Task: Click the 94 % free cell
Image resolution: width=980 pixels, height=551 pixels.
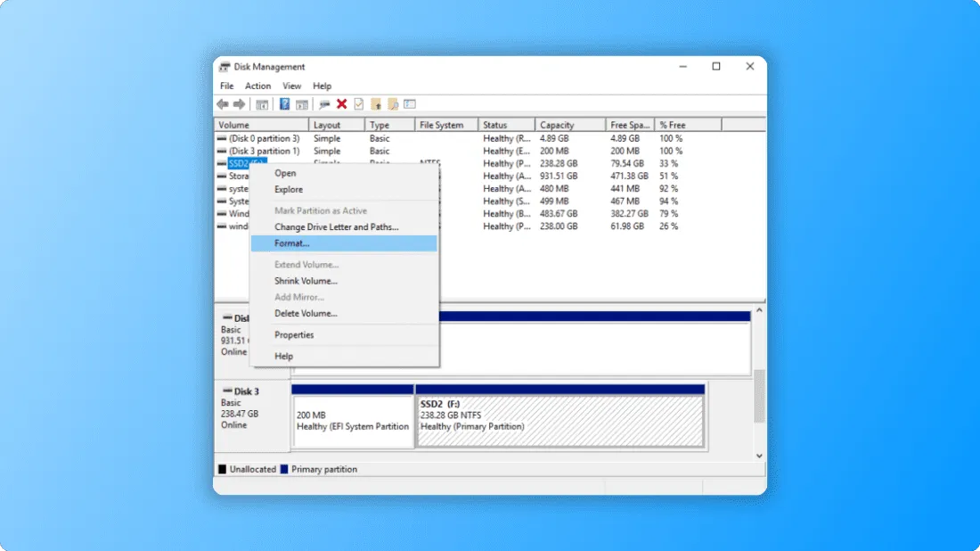Action: [x=668, y=201]
